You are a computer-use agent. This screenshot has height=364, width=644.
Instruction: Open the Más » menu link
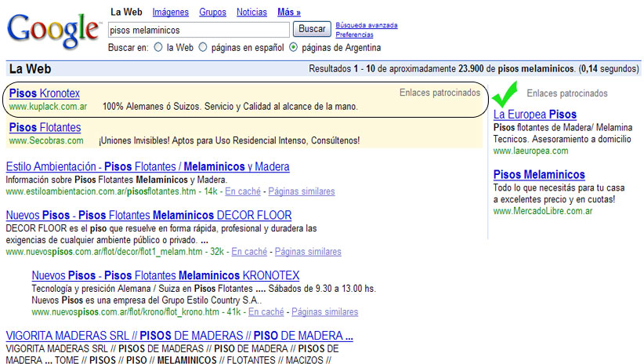tap(289, 13)
